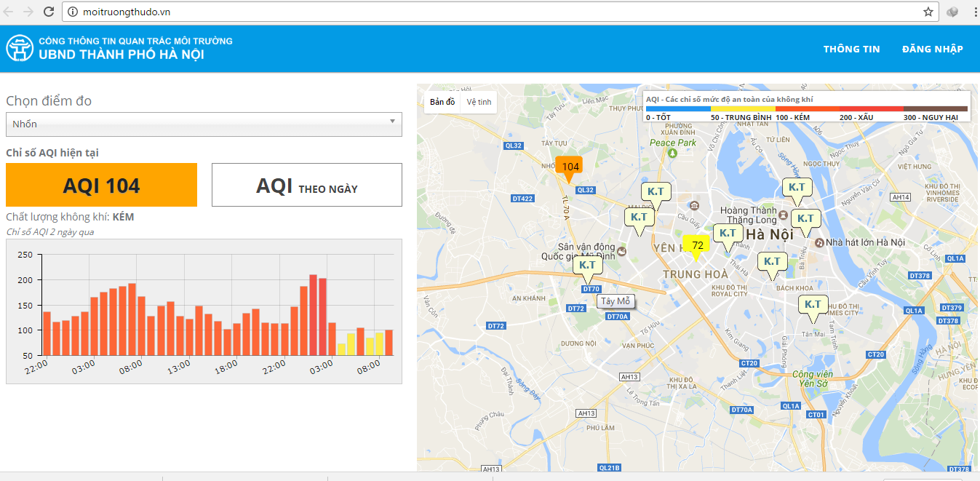
Task: Click the 'Chỉ số AQI 2 ngày qua' caption
Action: pos(49,232)
